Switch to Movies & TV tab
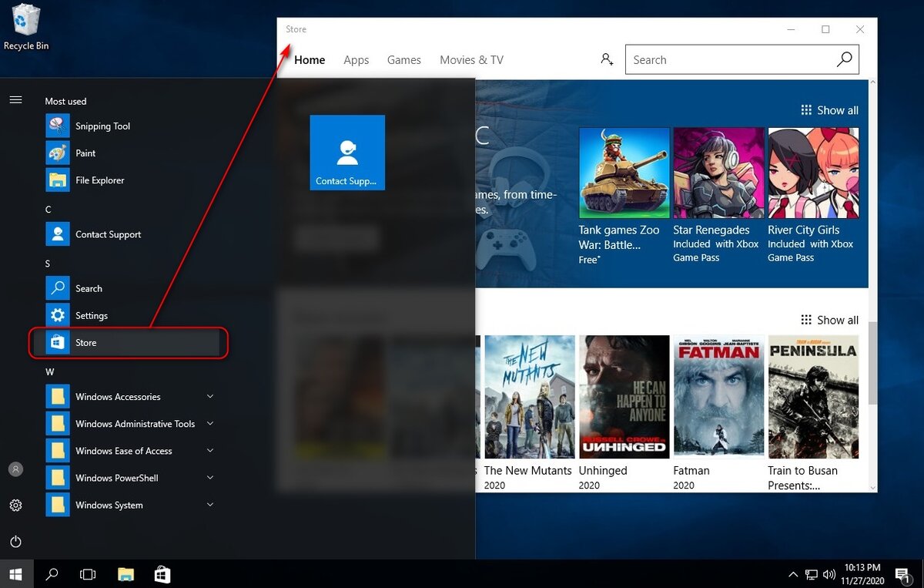 tap(471, 59)
